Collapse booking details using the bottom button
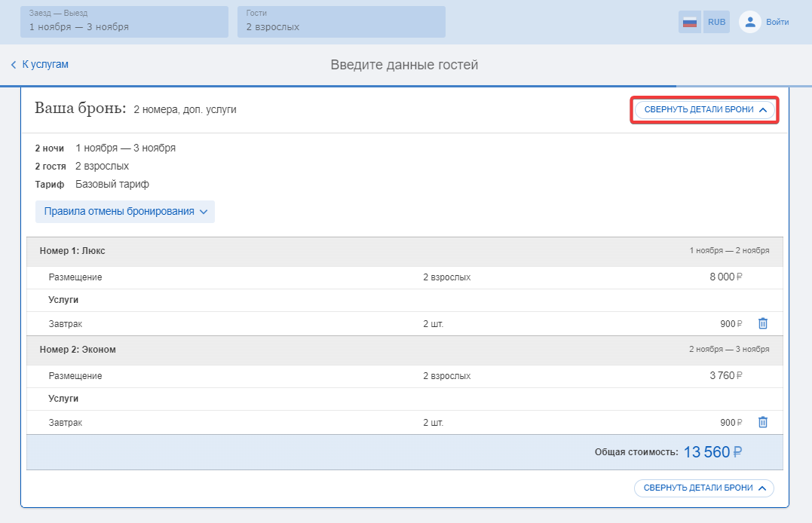Screen dimensions: 812x523 (704, 488)
